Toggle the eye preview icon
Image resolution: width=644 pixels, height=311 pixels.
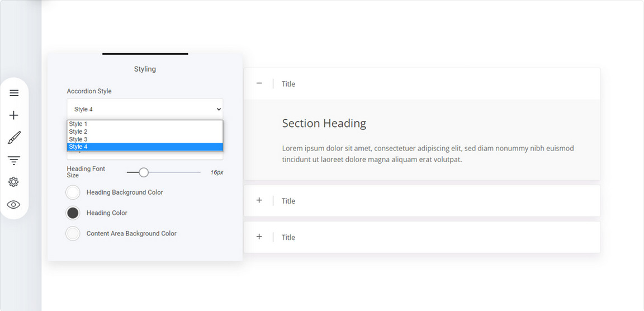pyautogui.click(x=14, y=205)
